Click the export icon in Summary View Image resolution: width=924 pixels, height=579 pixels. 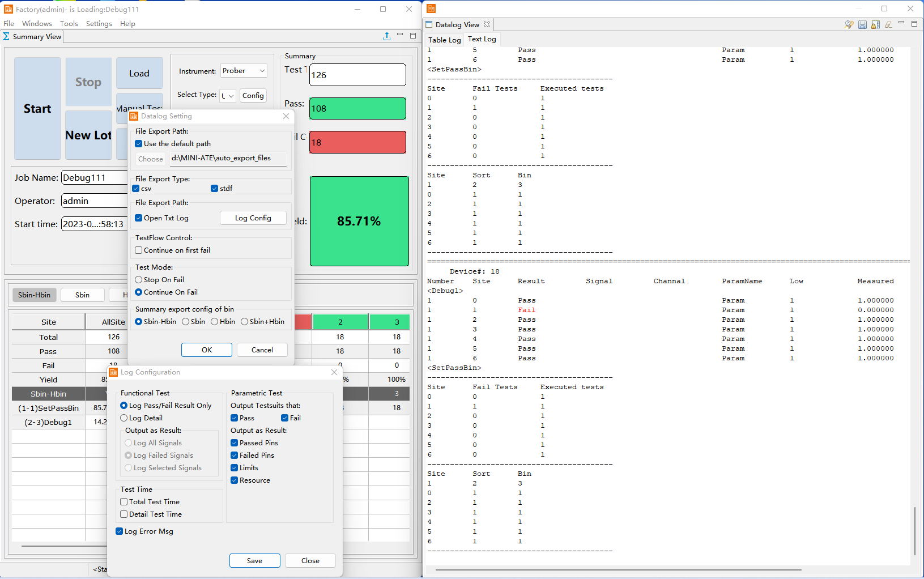[387, 36]
